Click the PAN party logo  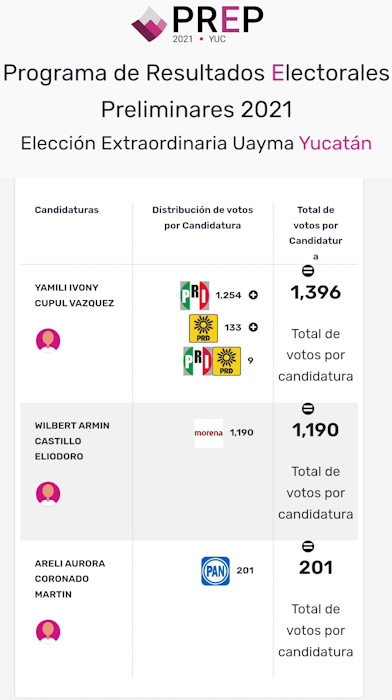pyautogui.click(x=216, y=571)
